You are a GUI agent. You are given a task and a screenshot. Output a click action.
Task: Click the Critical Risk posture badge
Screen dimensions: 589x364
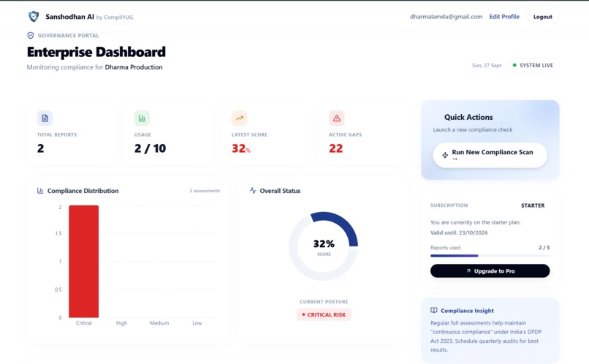pos(324,314)
